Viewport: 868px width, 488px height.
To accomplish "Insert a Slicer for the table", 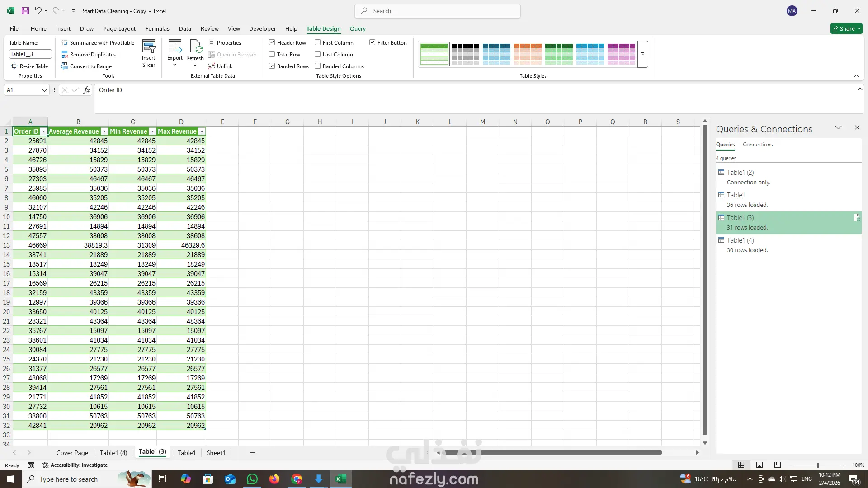I will tap(149, 53).
